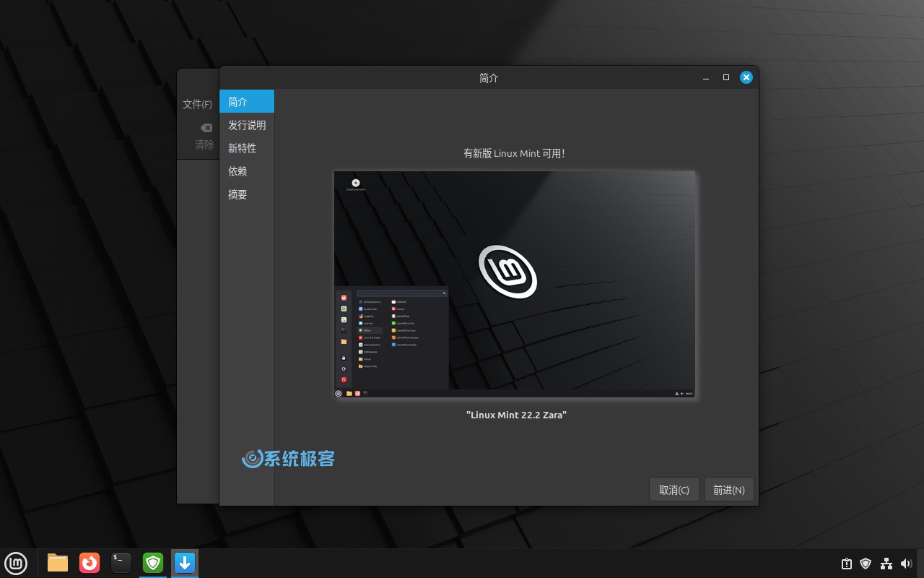Open the sound volume tray icon
Viewport: 924px width, 578px height.
coord(907,564)
